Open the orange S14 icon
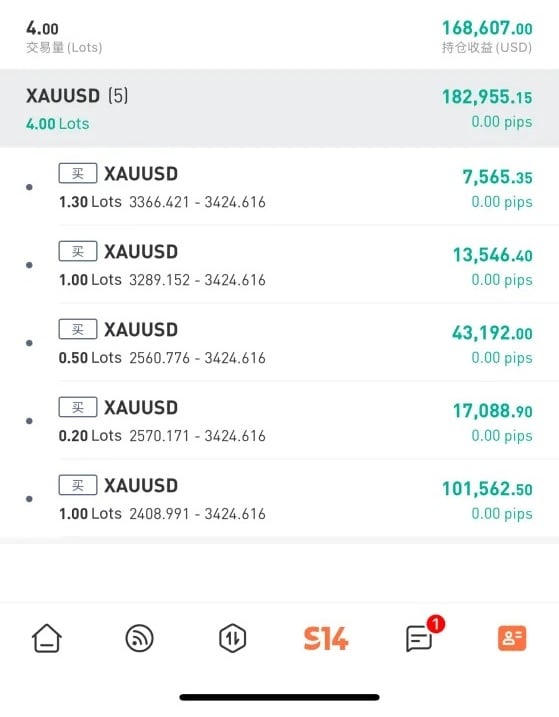 [x=326, y=638]
